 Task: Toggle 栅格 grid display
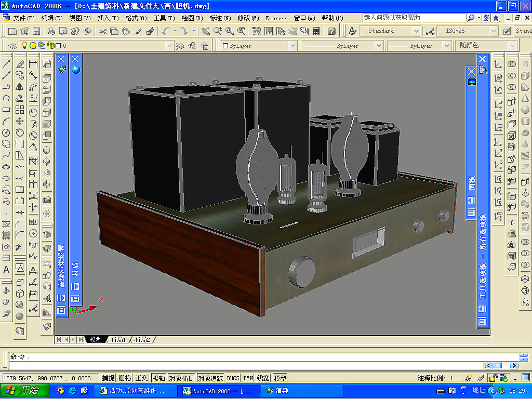pyautogui.click(x=125, y=378)
